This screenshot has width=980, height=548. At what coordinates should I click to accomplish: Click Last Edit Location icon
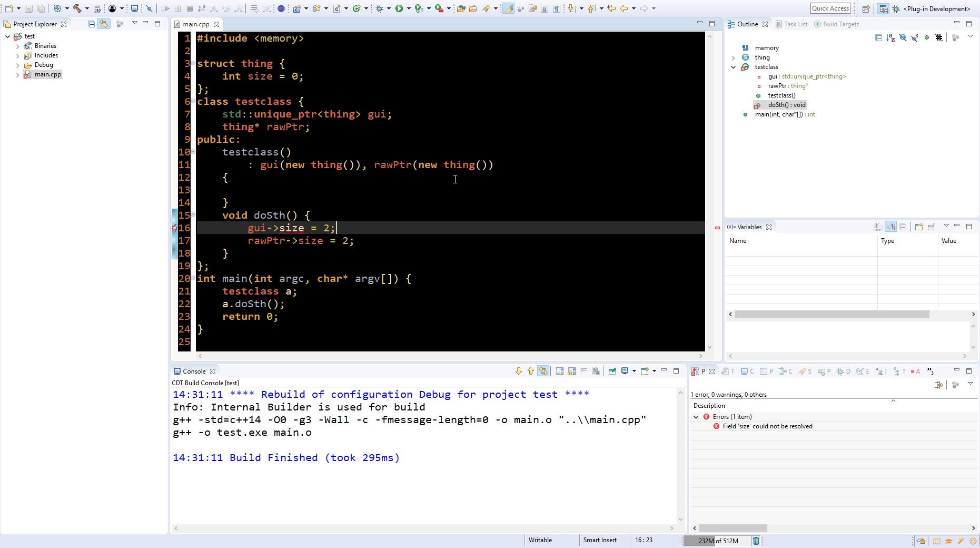611,8
